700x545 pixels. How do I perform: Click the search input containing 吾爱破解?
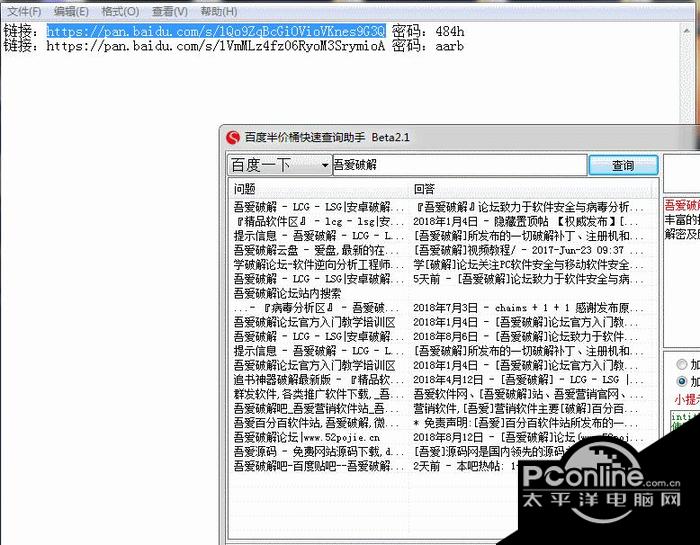click(x=459, y=165)
